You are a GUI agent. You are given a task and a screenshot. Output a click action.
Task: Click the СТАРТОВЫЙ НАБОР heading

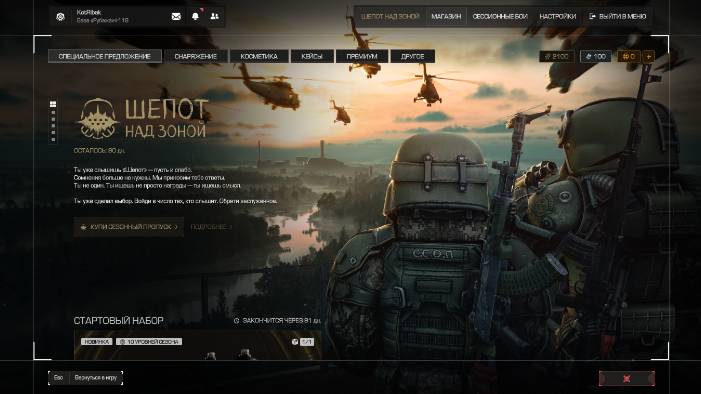click(118, 321)
